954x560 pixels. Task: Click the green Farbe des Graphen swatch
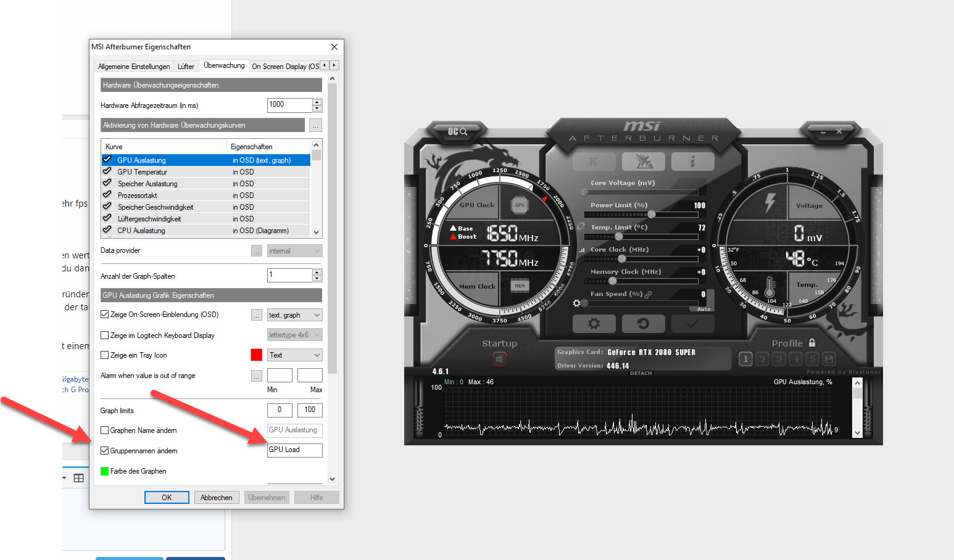pos(104,471)
